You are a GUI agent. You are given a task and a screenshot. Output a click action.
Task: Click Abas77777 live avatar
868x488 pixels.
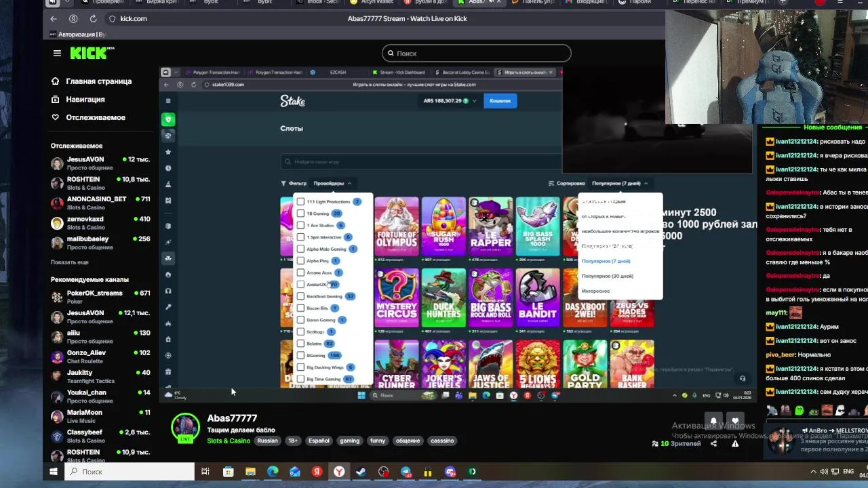(185, 428)
